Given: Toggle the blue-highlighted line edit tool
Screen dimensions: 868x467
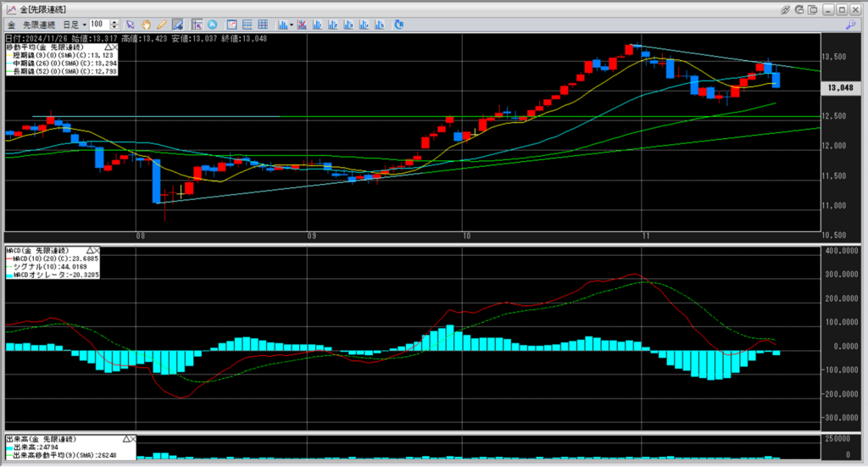Looking at the screenshot, I should point(178,25).
